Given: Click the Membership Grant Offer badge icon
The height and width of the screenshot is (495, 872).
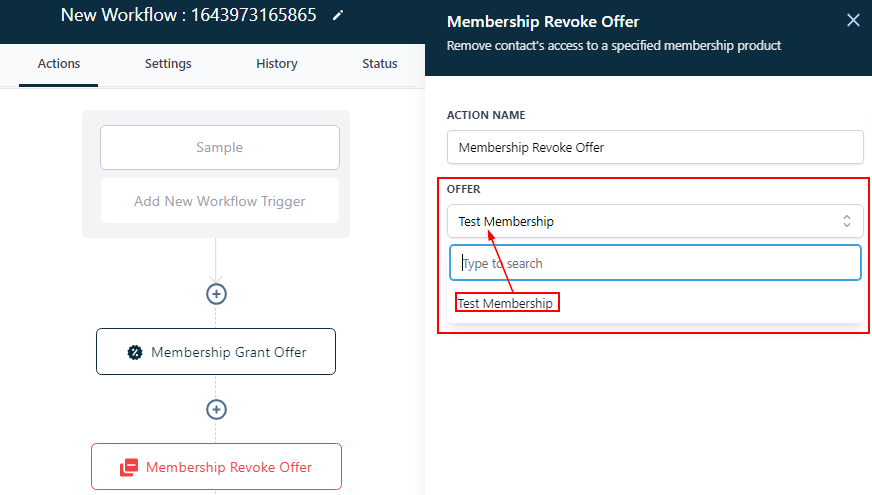Looking at the screenshot, I should click(x=135, y=352).
